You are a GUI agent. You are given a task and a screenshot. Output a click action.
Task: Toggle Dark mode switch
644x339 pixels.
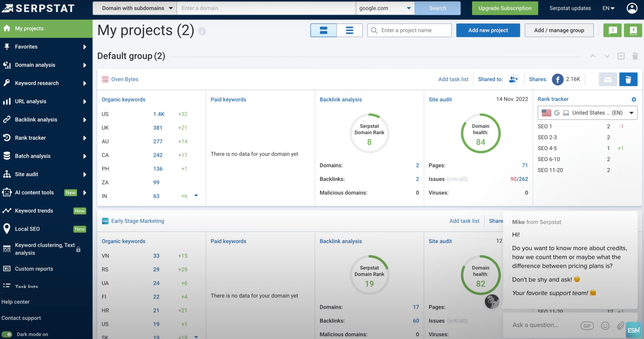(7, 334)
